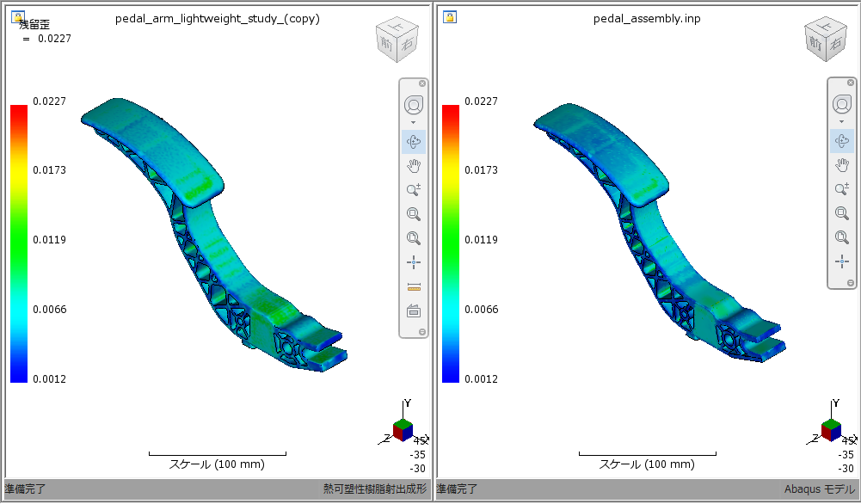This screenshot has width=861, height=504.
Task: Click the rotation center target icon
Action: tap(414, 261)
